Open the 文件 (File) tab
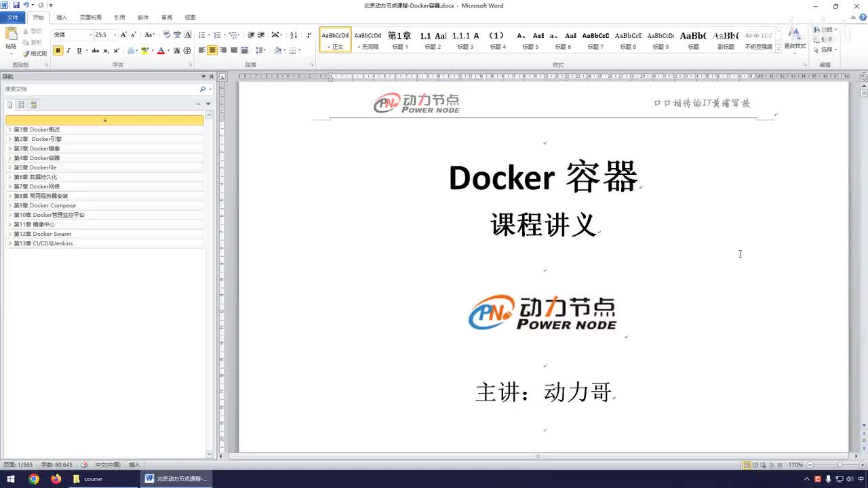This screenshot has width=868, height=488. 13,18
